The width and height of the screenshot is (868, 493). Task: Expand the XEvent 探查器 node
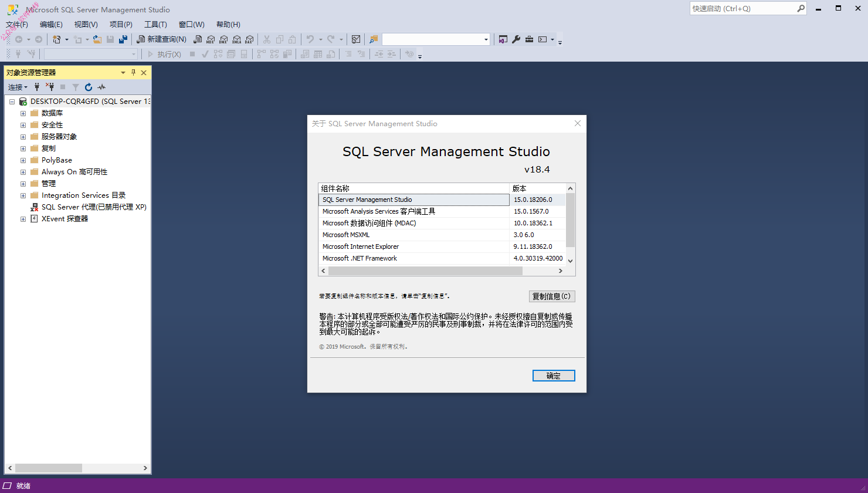tap(23, 218)
